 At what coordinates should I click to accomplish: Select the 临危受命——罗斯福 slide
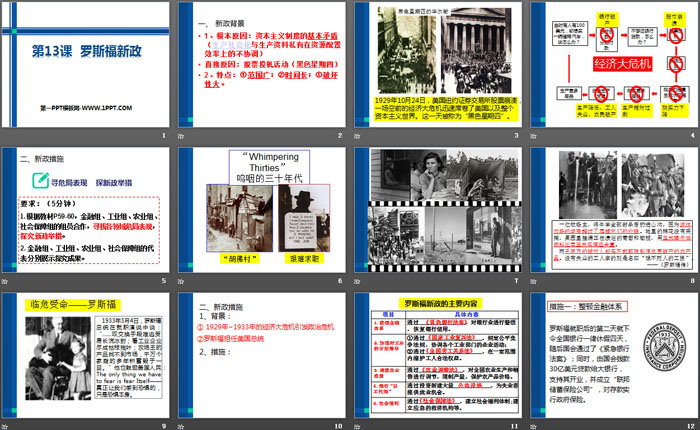coord(86,353)
